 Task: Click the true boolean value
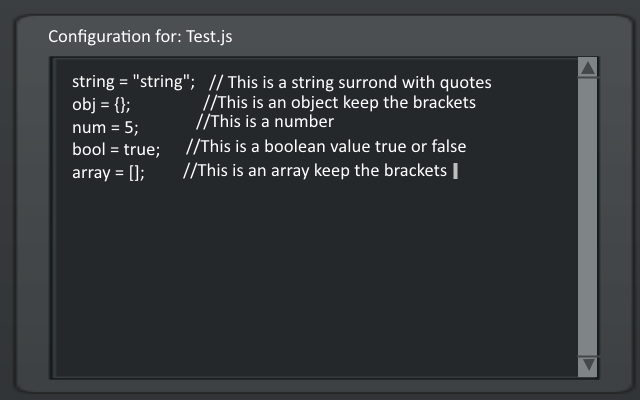click(138, 149)
